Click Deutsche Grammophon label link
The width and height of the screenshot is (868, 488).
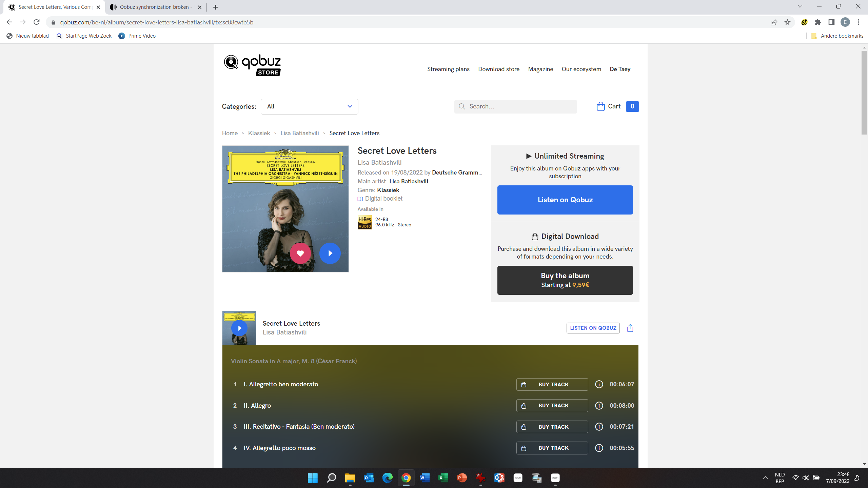pos(457,172)
